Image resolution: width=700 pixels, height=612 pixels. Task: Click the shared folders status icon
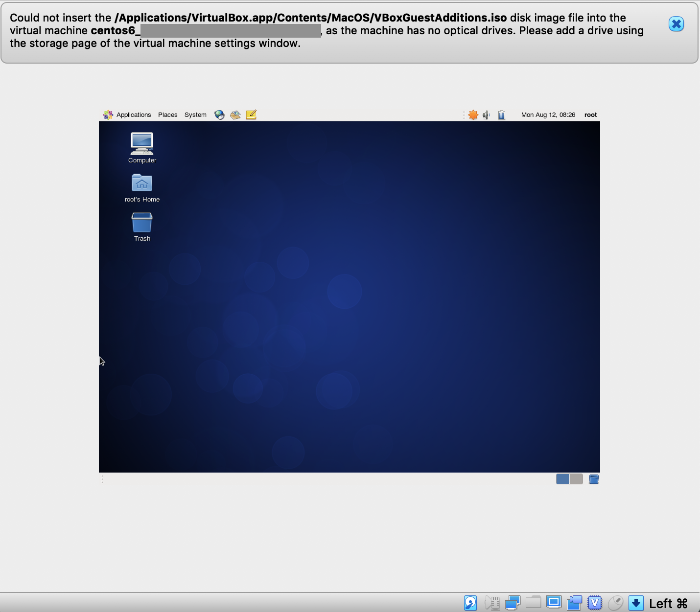(533, 602)
